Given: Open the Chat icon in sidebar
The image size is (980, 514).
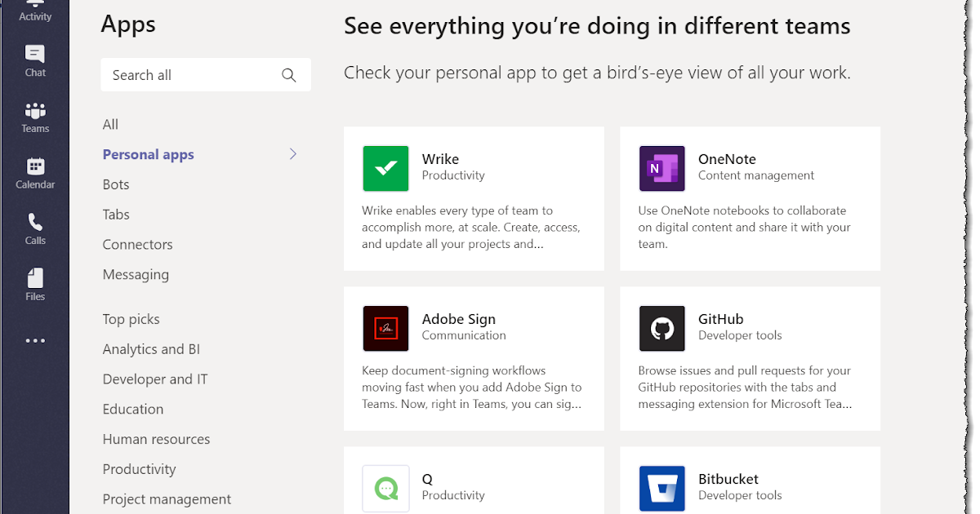Looking at the screenshot, I should pyautogui.click(x=35, y=55).
